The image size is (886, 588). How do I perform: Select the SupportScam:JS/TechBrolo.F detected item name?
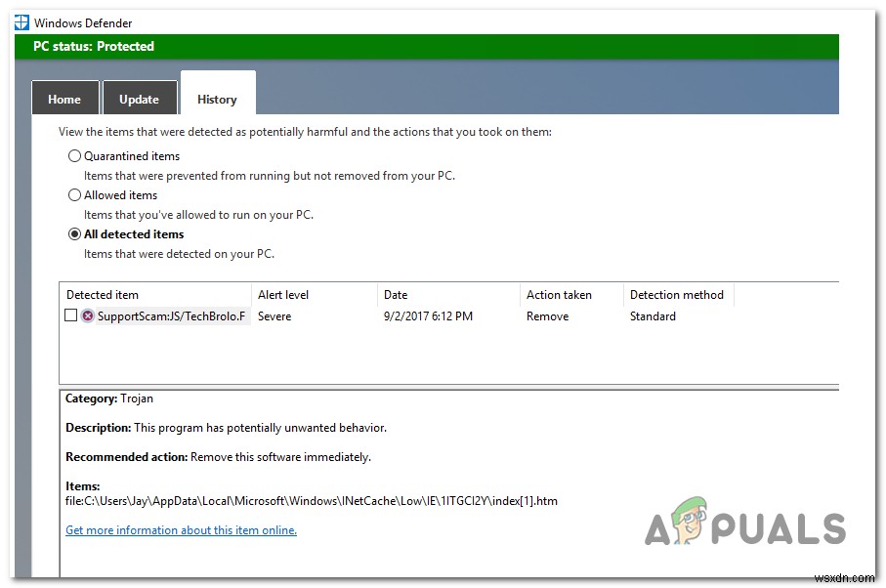[171, 315]
